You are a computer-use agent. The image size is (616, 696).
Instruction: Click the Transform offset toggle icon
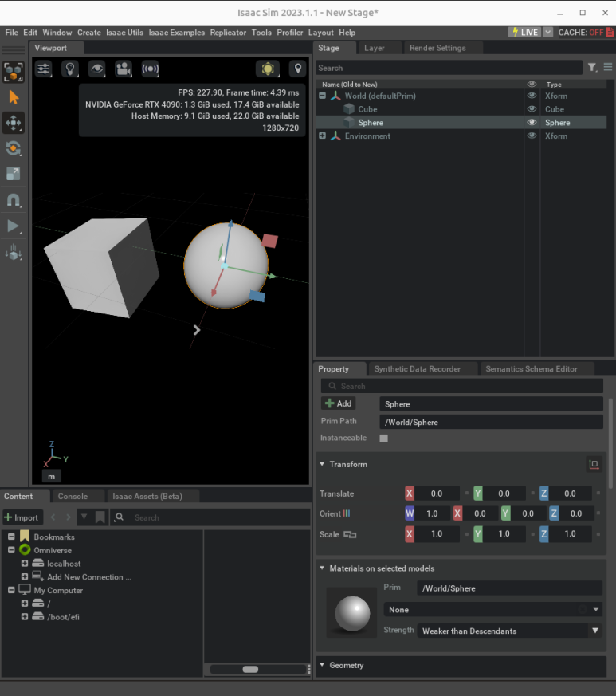(x=594, y=464)
